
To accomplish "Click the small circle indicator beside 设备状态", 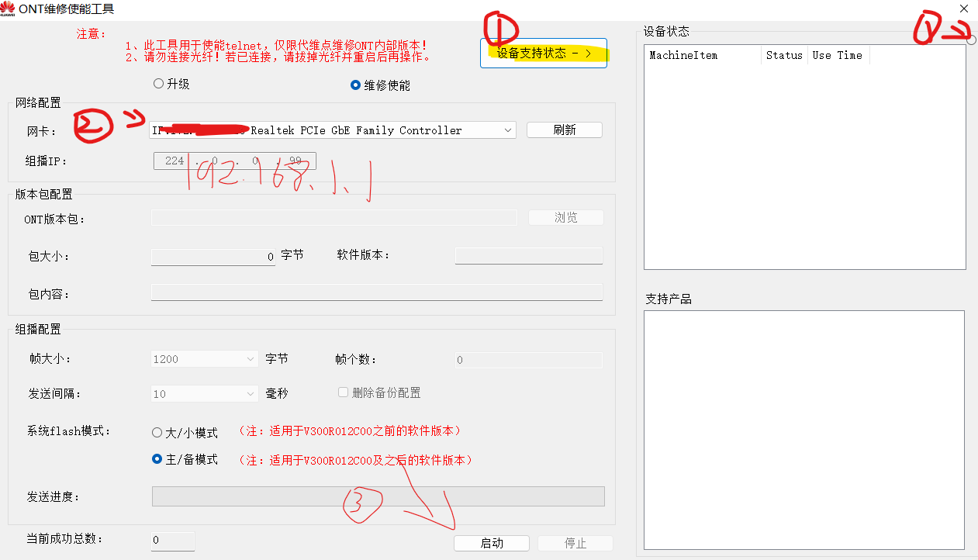I will point(971,40).
